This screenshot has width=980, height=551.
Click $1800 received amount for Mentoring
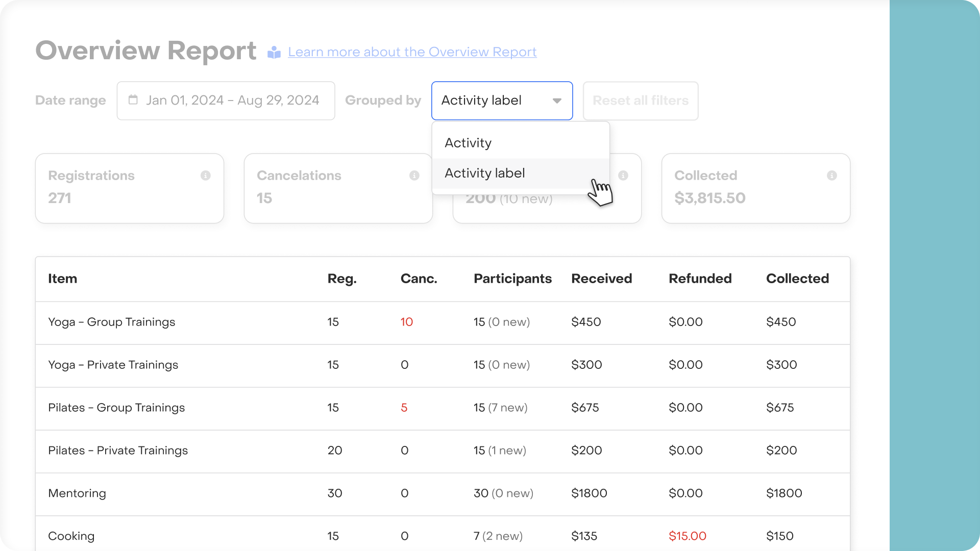[589, 493]
